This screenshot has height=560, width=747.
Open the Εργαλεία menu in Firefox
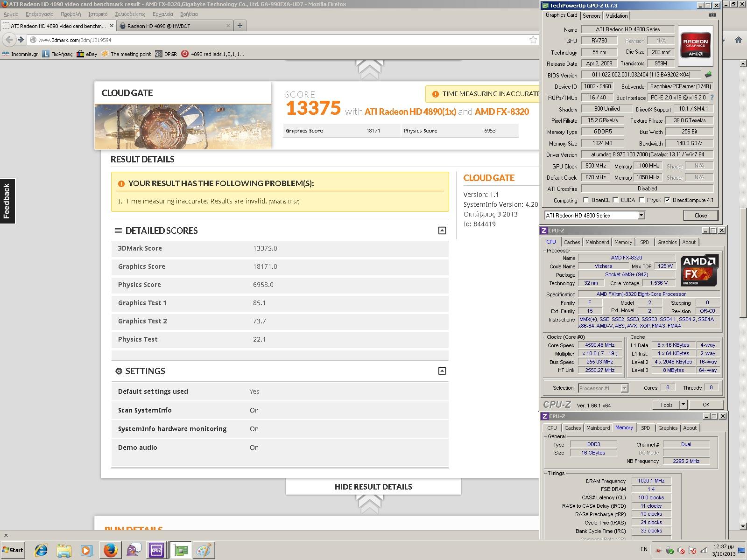162,14
